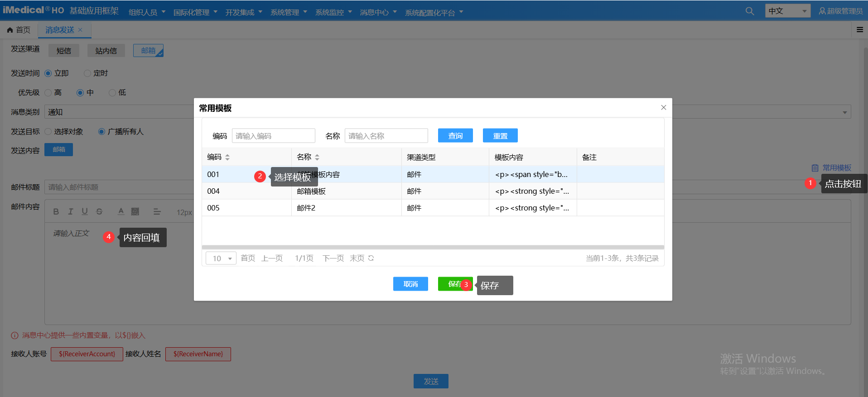
Task: Open the text alignment tool
Action: tap(157, 211)
